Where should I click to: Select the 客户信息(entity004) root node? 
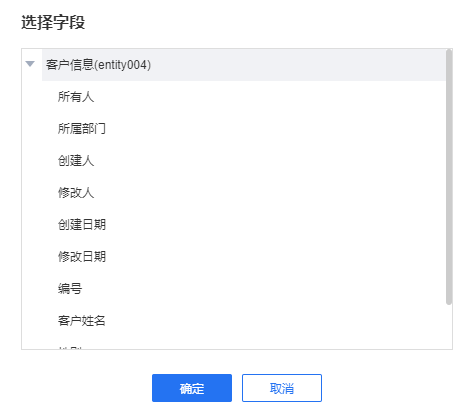tap(98, 65)
